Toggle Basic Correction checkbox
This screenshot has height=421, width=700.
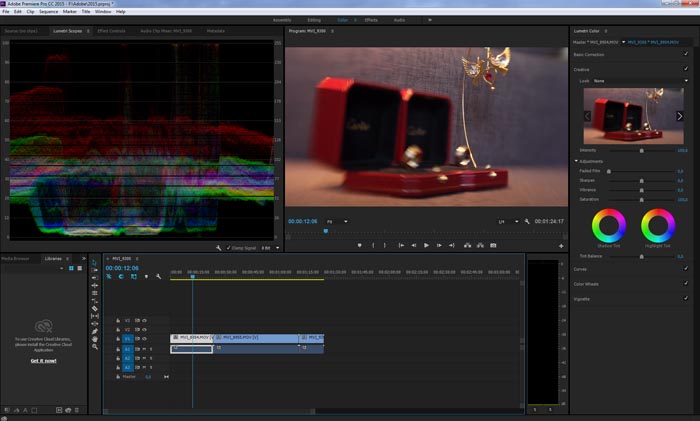(686, 54)
